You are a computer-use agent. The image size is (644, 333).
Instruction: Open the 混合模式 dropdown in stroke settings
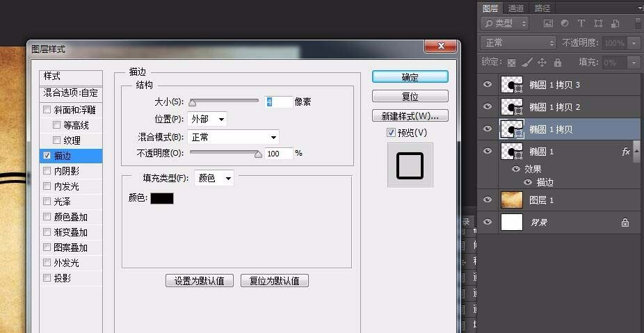(233, 137)
